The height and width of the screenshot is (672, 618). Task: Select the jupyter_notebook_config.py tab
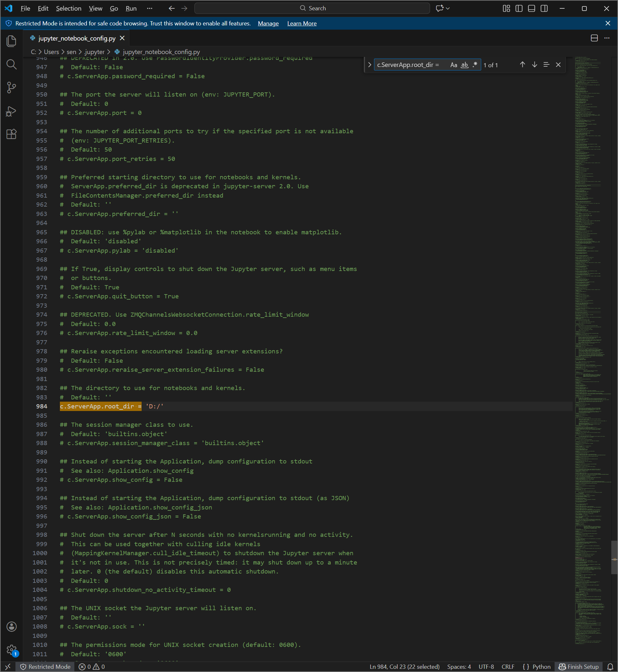point(77,38)
